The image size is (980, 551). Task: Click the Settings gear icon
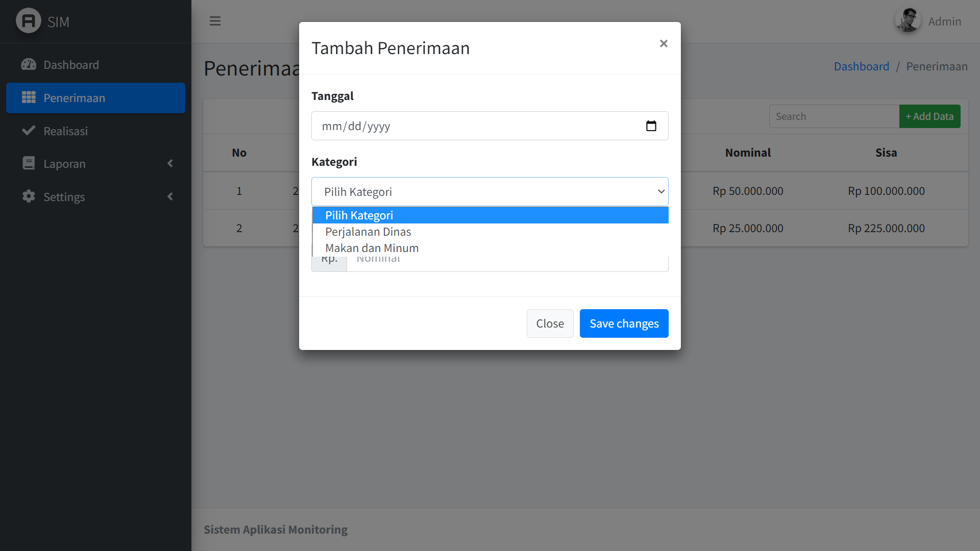pyautogui.click(x=29, y=196)
